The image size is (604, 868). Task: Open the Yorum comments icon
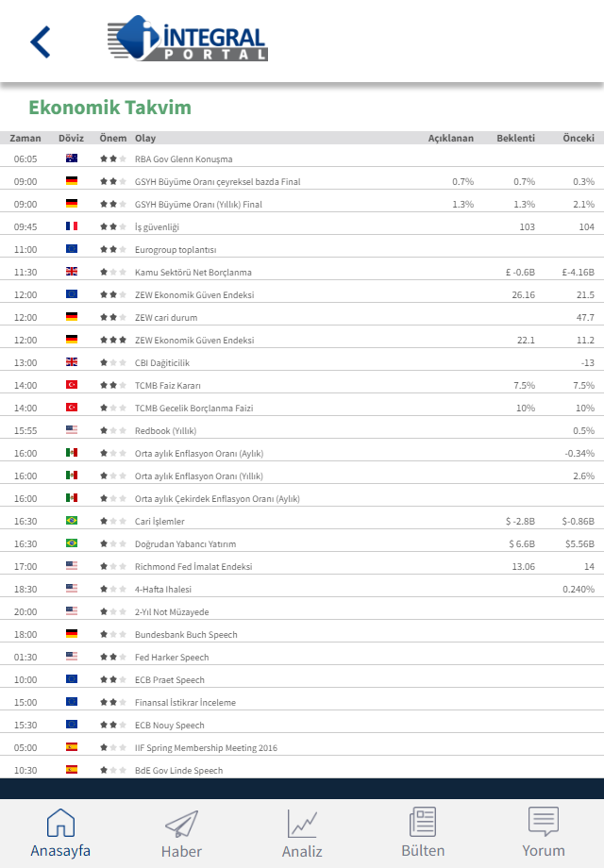coord(544,833)
